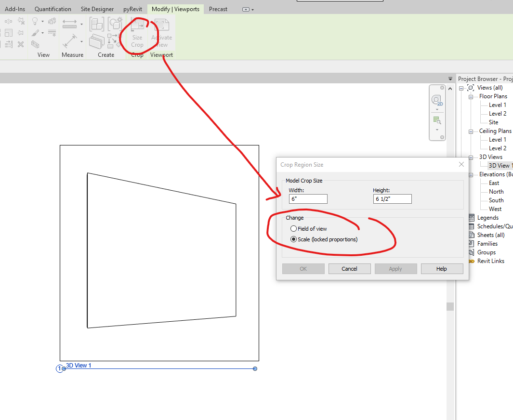Viewport: 513px width, 420px height.
Task: Click the 3D View 1 viewport title
Action: (x=79, y=366)
